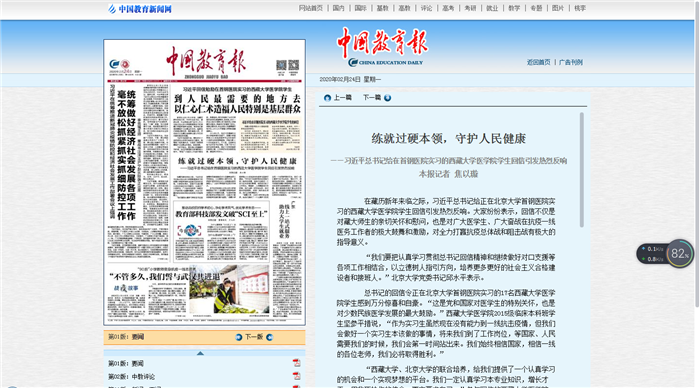
Task: Download PDF of 第01版 要闻
Action: (x=296, y=363)
